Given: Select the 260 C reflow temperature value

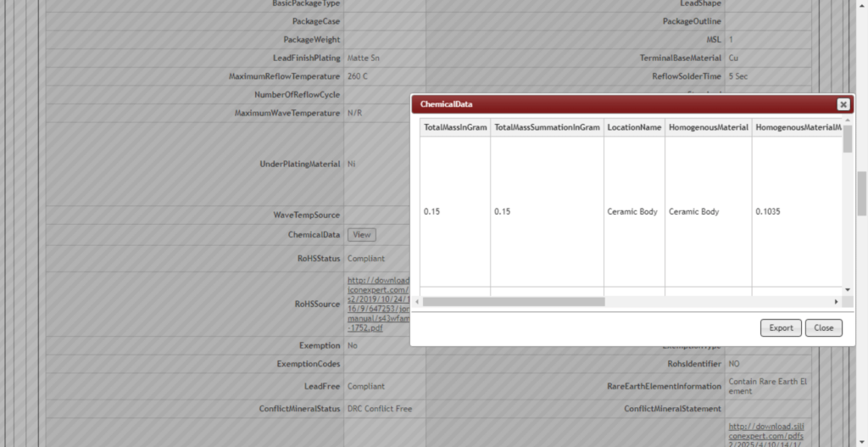Looking at the screenshot, I should coord(358,76).
